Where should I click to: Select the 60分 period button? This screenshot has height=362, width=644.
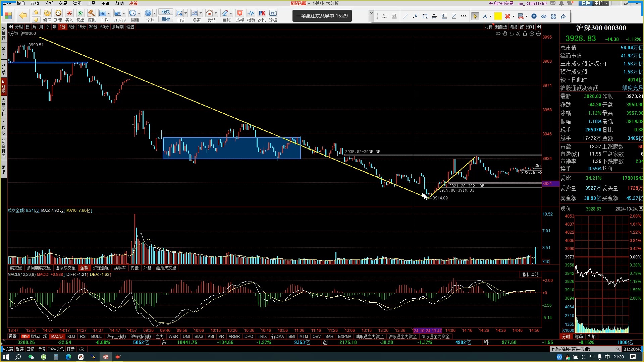pyautogui.click(x=104, y=27)
